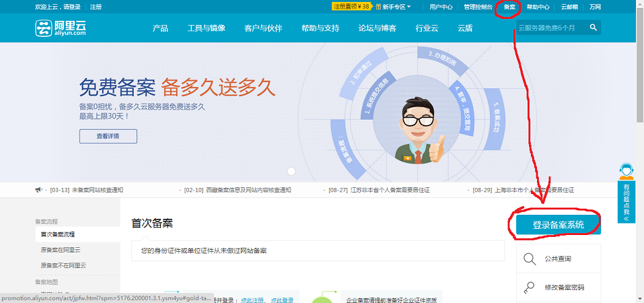Click the customer service headset icon
The width and height of the screenshot is (644, 303).
[627, 171]
